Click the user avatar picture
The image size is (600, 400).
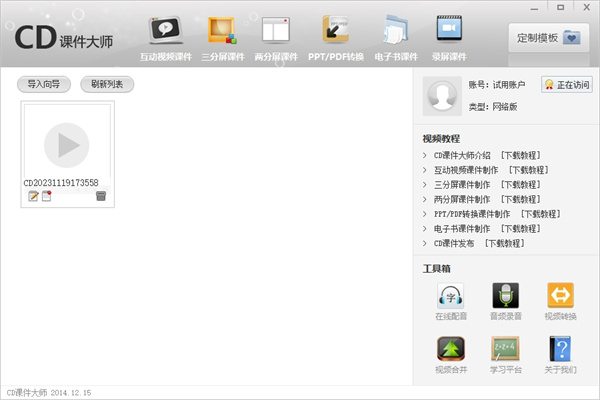(x=442, y=96)
